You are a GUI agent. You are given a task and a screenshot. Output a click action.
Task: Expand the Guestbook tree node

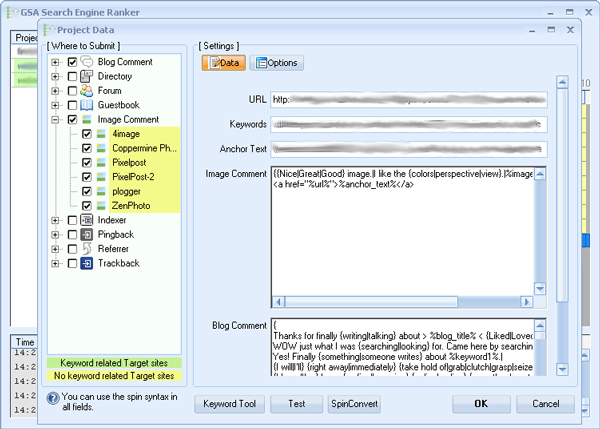(x=55, y=105)
